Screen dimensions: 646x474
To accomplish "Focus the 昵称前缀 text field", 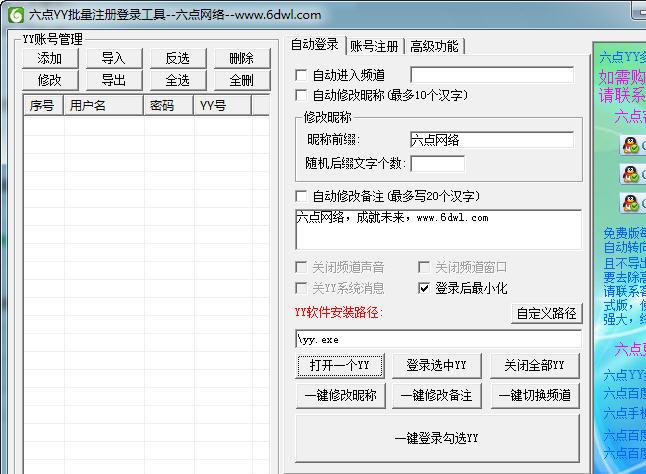I will pos(491,140).
